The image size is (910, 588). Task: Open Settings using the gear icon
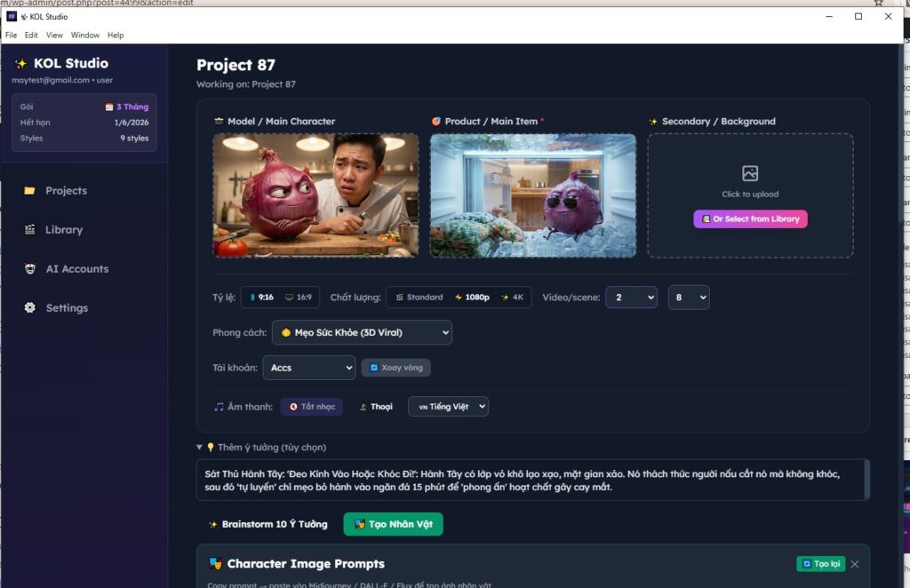pyautogui.click(x=29, y=308)
